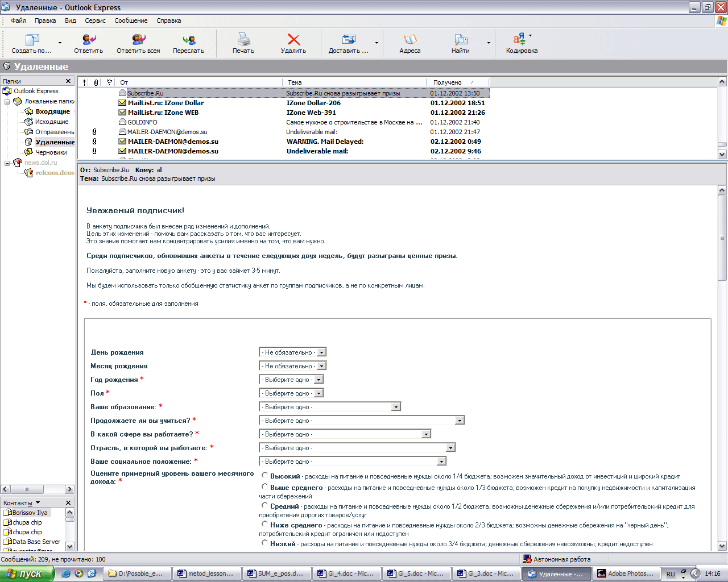Delete message using red X icon
This screenshot has width=728, height=582.
coord(293,40)
